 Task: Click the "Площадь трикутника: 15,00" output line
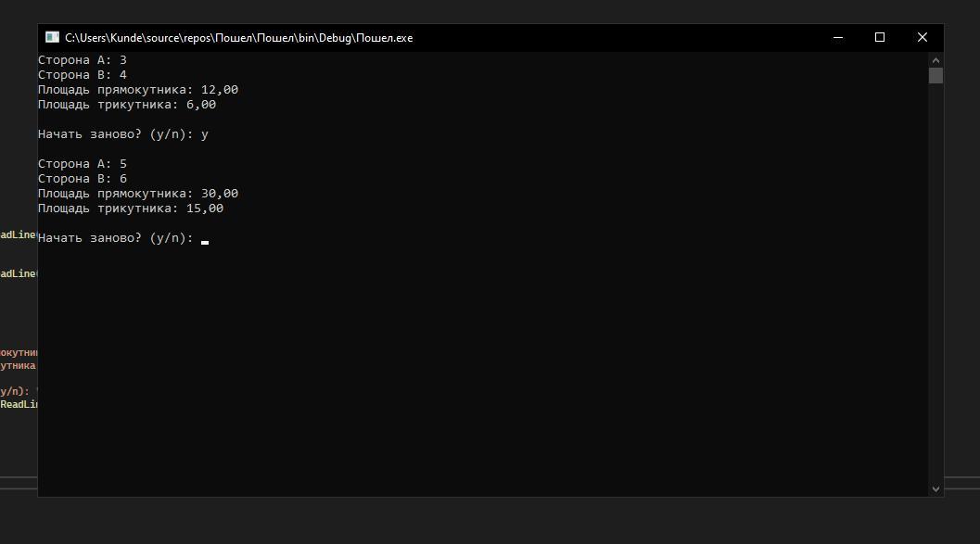131,209
